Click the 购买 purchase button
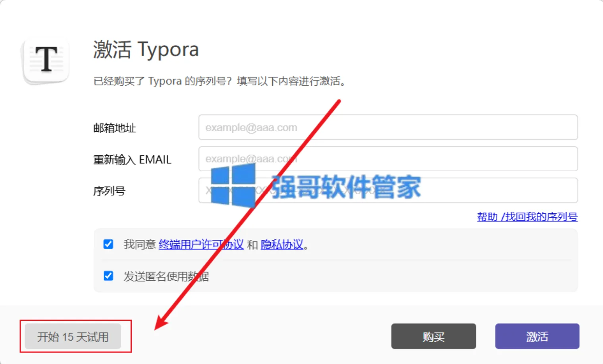The height and width of the screenshot is (364, 603). coord(433,336)
